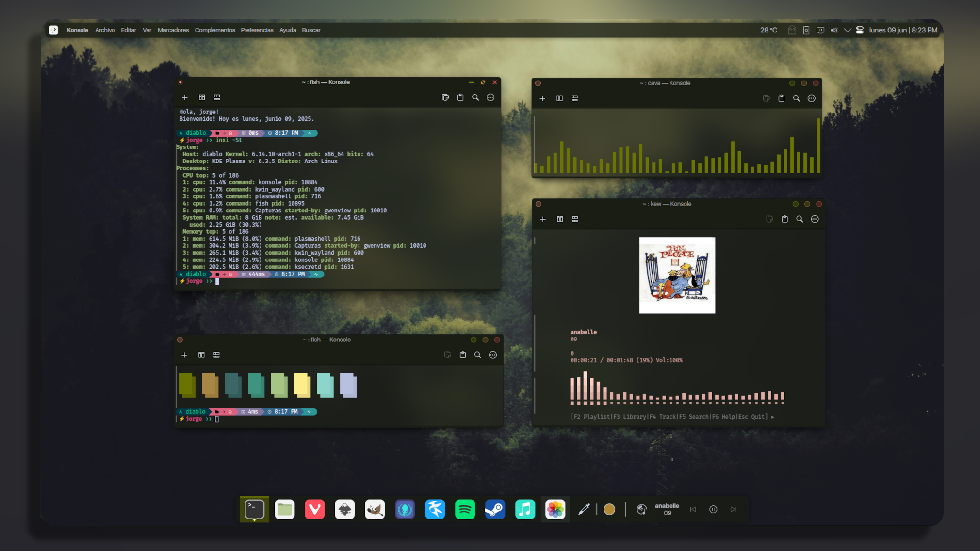This screenshot has width=980, height=551.
Task: Pause playback in the dock media widget
Action: (x=713, y=509)
